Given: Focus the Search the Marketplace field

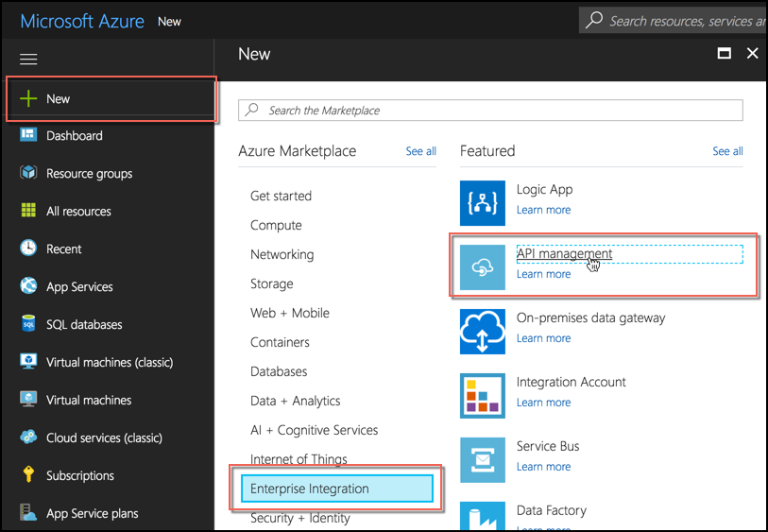Looking at the screenshot, I should [x=490, y=111].
